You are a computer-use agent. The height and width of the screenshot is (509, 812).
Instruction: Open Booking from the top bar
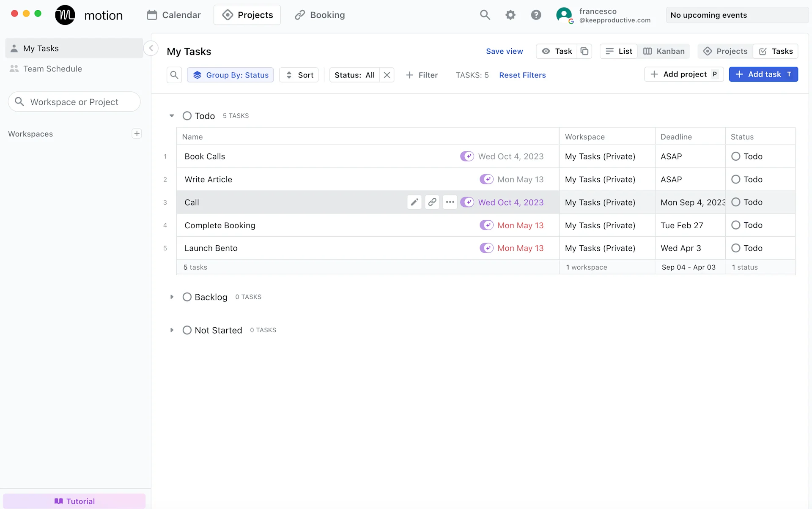[320, 15]
